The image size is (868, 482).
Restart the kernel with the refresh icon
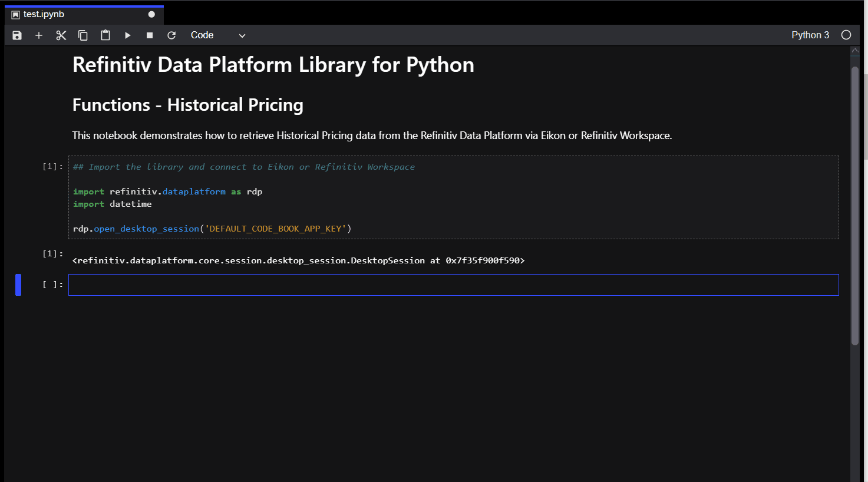click(x=171, y=35)
